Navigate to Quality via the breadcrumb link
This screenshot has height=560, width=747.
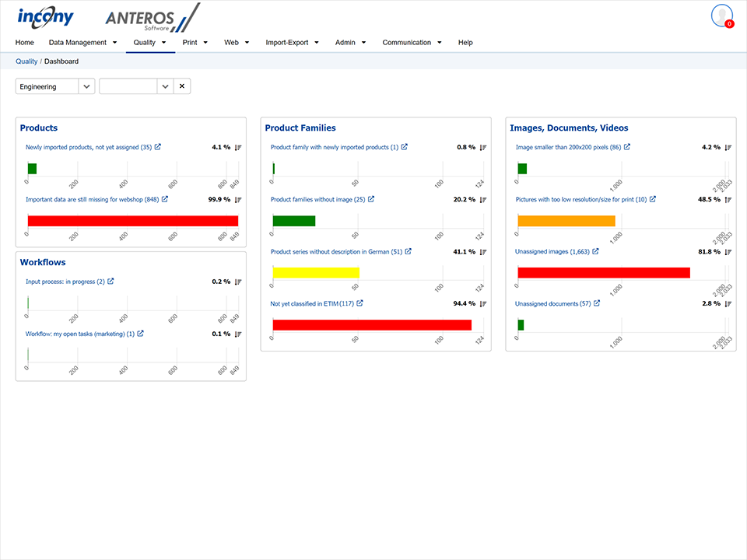point(26,61)
